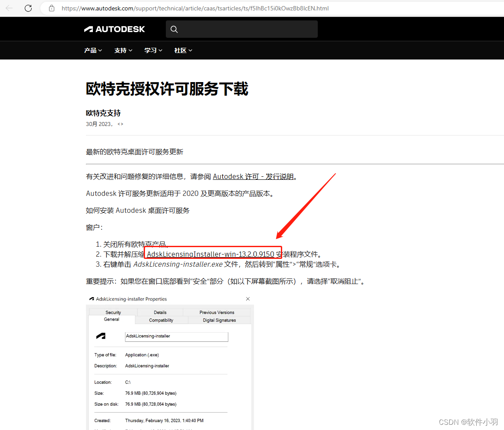Open the 社区 navigation menu
This screenshot has width=504, height=430.
click(183, 50)
